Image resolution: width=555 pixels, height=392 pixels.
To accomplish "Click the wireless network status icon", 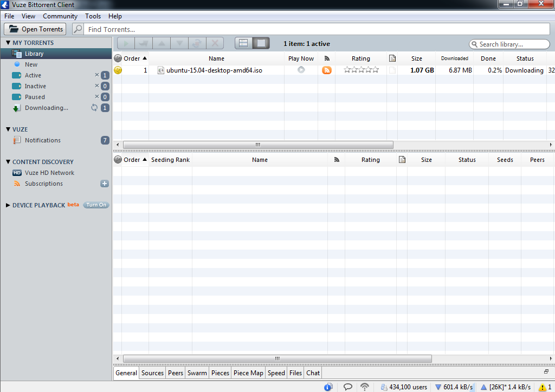I will 365,387.
